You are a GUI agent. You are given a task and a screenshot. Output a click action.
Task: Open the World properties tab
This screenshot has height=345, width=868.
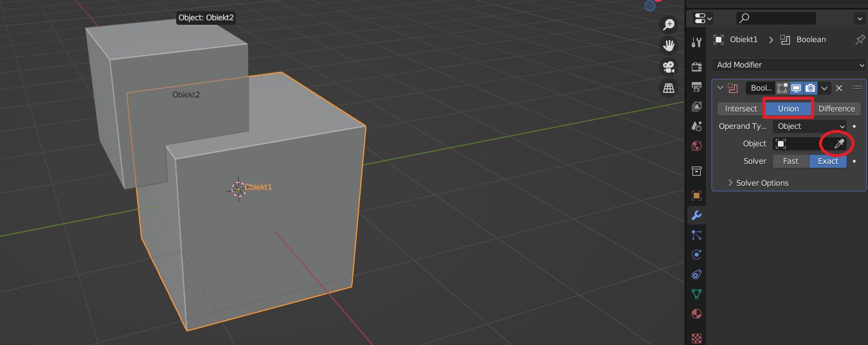[696, 146]
